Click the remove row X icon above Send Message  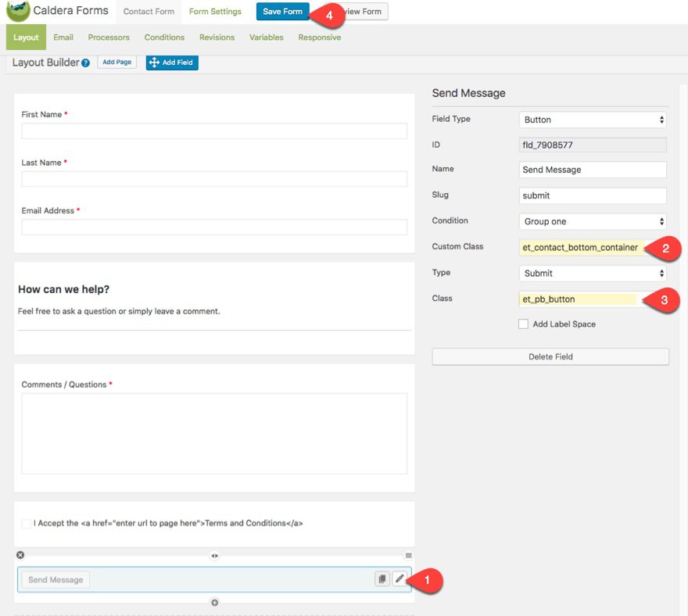20,555
